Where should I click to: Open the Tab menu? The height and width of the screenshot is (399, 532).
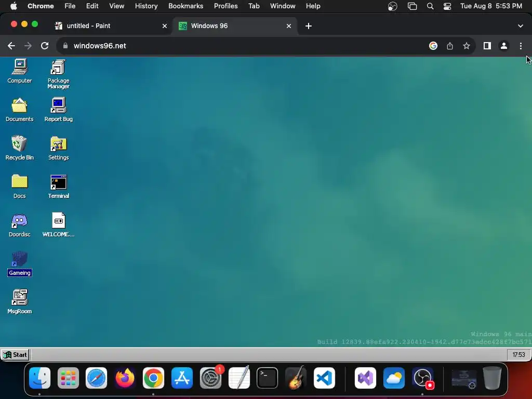pos(254,6)
